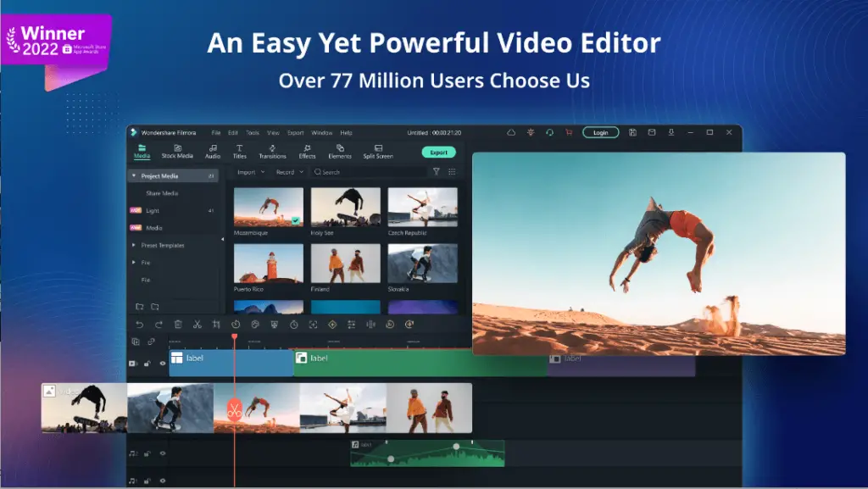Click the audio waveform beat icon
Image resolution: width=868 pixels, height=489 pixels.
371,325
